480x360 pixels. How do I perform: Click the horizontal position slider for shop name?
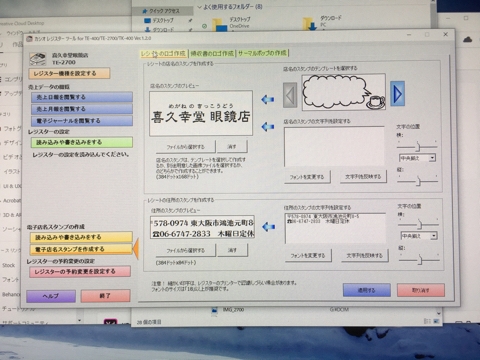tap(417, 146)
